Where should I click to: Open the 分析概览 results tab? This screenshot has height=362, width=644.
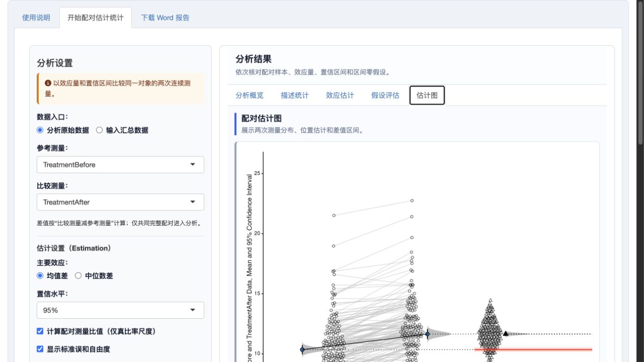(x=249, y=95)
